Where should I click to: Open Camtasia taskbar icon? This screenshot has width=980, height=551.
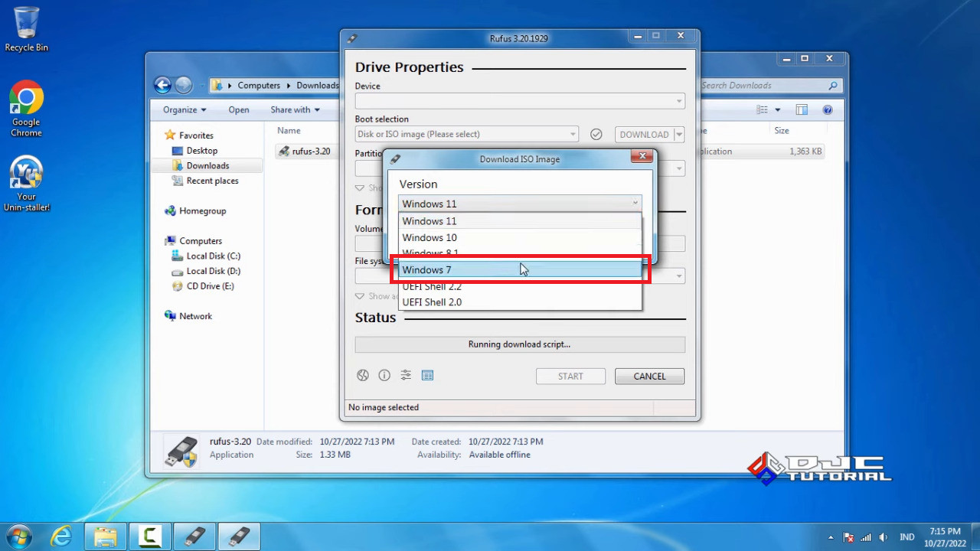coord(150,536)
